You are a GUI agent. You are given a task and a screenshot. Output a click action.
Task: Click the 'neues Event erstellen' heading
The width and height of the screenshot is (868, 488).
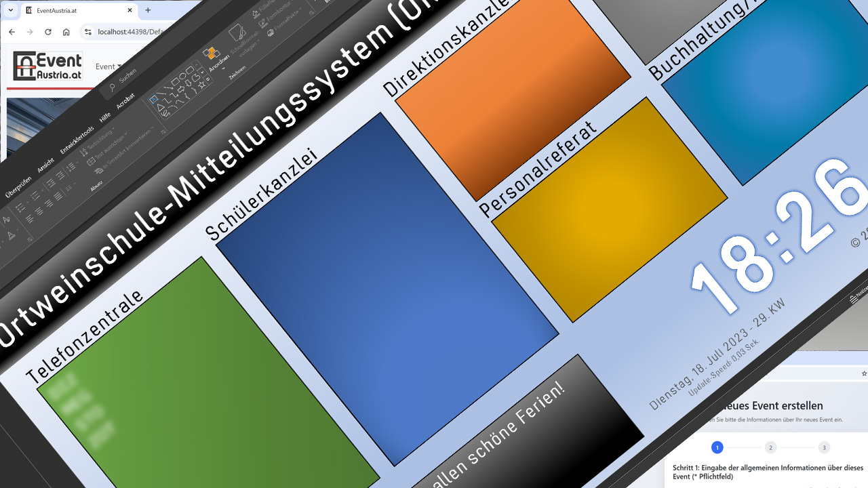click(x=770, y=406)
